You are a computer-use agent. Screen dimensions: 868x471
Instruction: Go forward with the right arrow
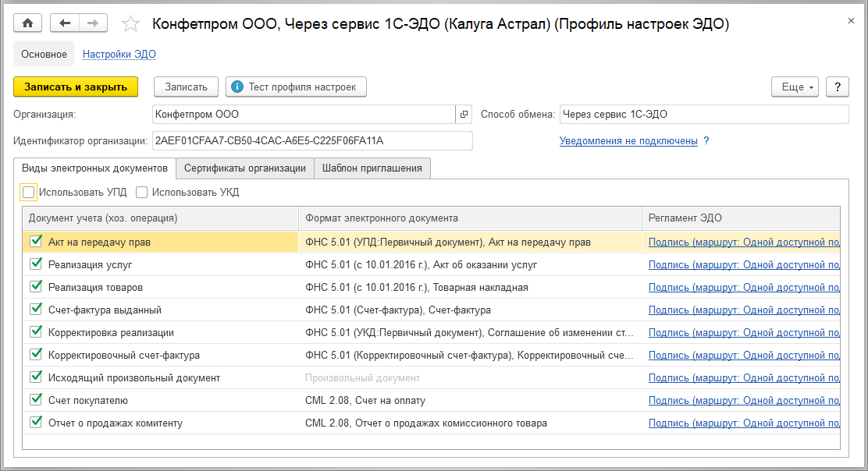click(93, 23)
